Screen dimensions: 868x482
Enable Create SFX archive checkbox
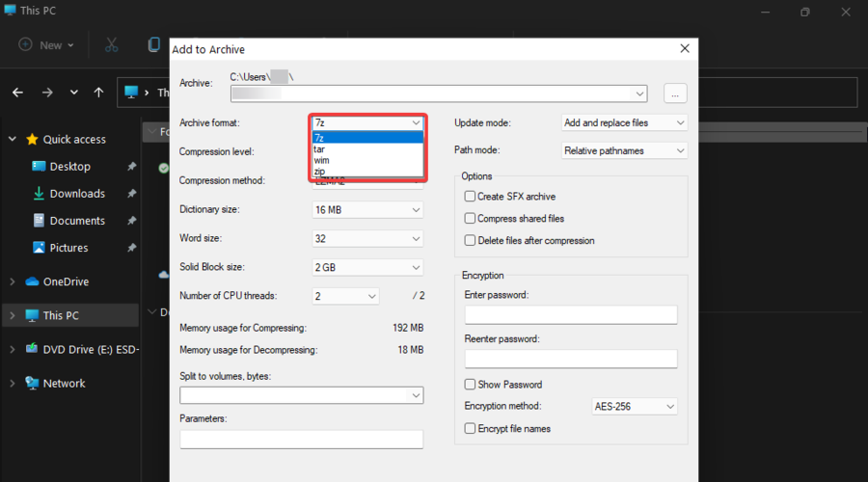pos(471,197)
